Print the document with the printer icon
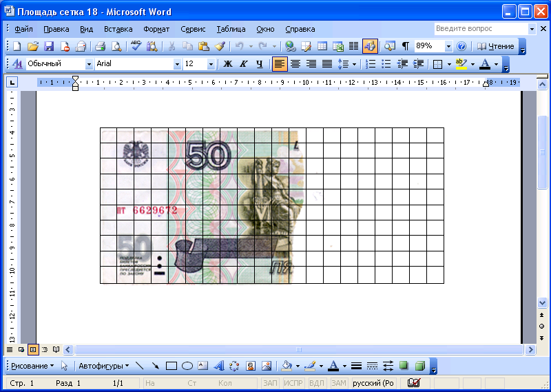Screen dimensions: 551x392 click(100, 46)
